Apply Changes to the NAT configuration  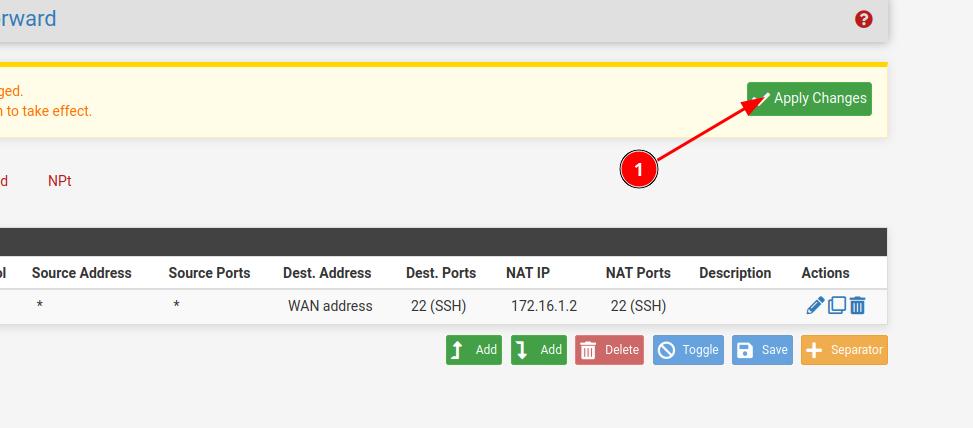click(809, 99)
